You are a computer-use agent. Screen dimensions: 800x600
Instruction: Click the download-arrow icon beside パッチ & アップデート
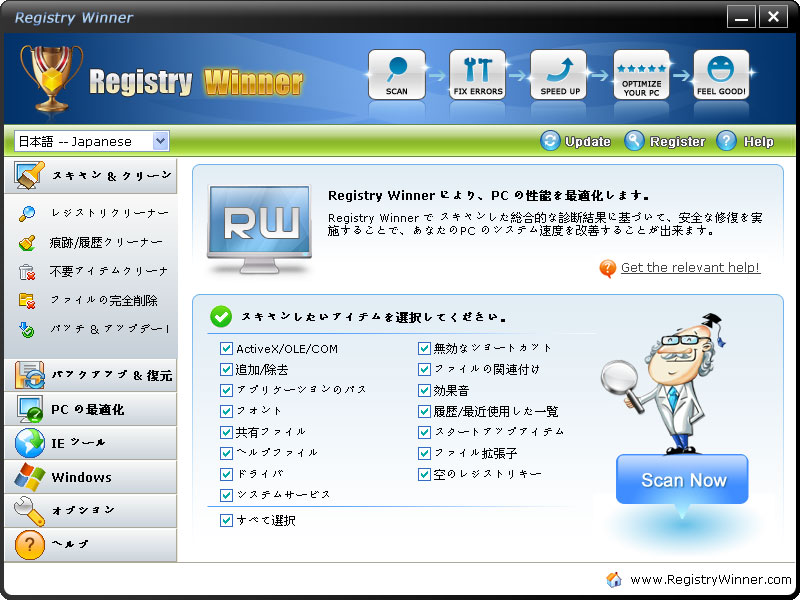click(27, 330)
